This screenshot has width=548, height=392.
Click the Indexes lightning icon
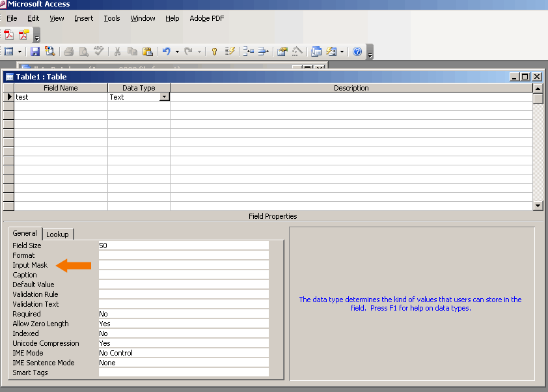point(230,51)
